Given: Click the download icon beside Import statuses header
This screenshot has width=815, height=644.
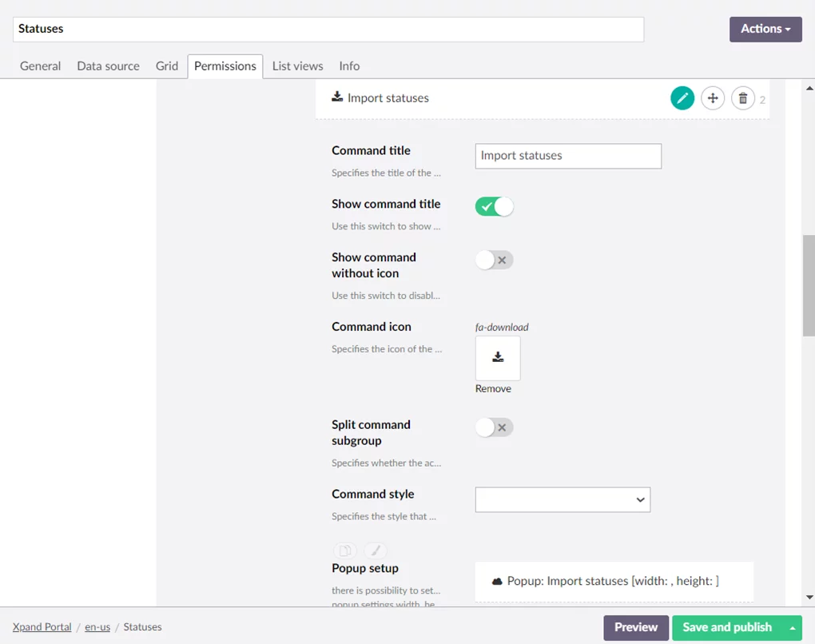Looking at the screenshot, I should point(337,97).
